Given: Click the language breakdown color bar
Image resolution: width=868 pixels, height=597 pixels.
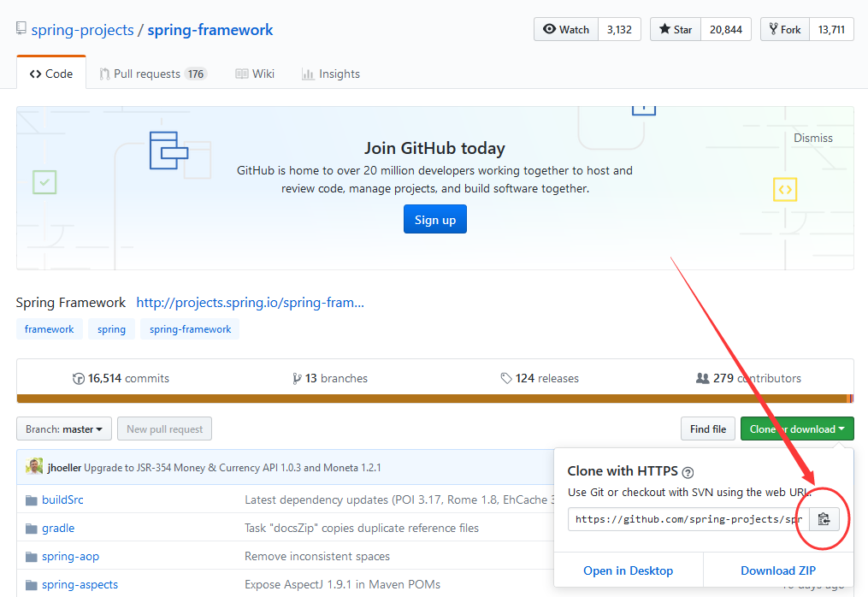Looking at the screenshot, I should point(435,399).
